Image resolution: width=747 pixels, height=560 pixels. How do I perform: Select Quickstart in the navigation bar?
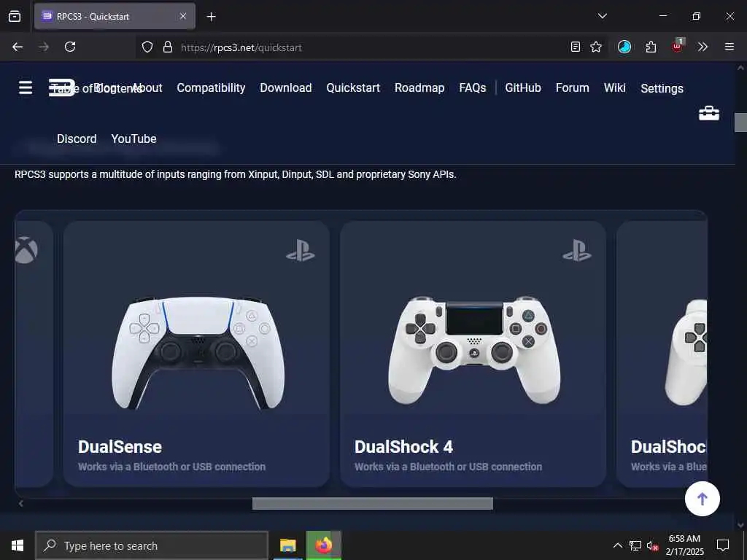[353, 87]
